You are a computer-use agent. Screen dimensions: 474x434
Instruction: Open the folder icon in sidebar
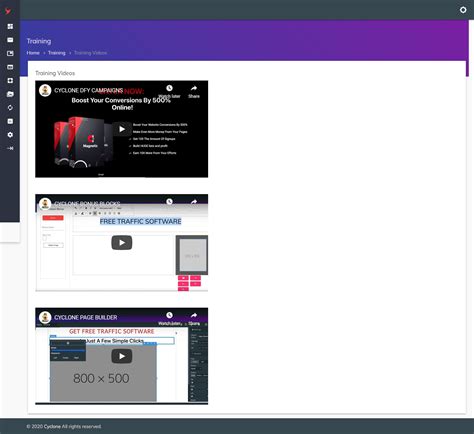click(10, 94)
